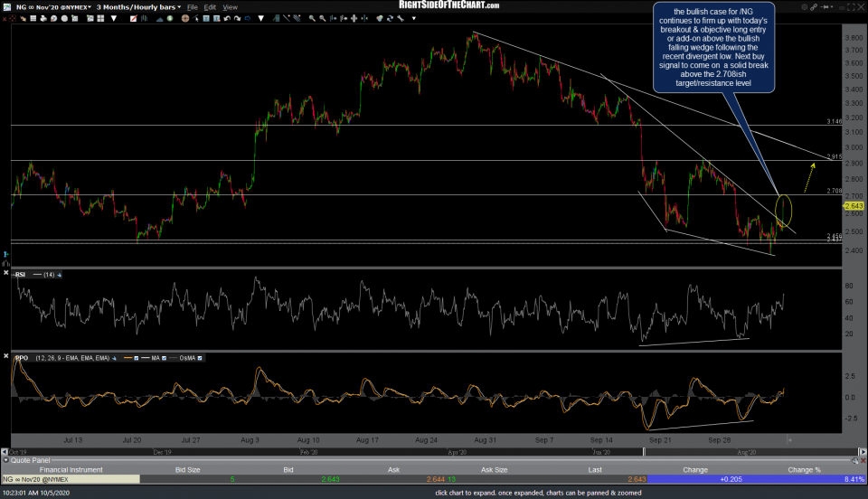Image resolution: width=868 pixels, height=499 pixels.
Task: Collapse the Quote Panel
Action: click(x=5, y=460)
